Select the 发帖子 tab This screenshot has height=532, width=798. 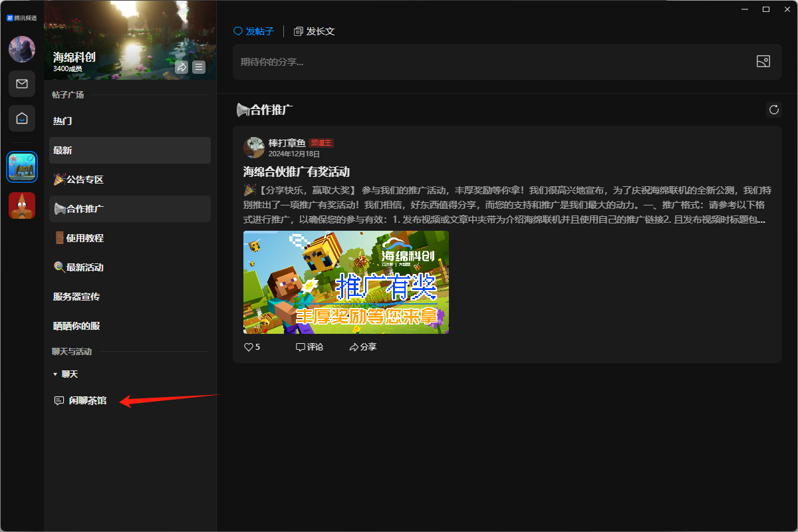click(253, 31)
